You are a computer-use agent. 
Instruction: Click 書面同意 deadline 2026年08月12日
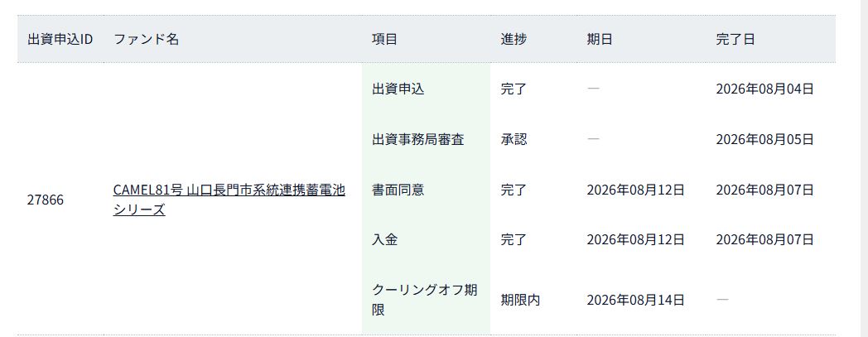635,190
